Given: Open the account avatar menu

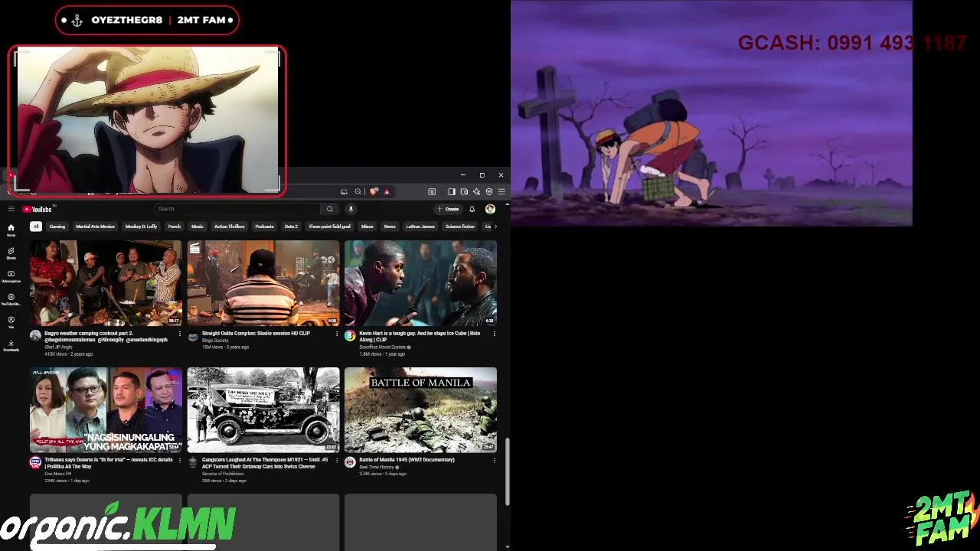Looking at the screenshot, I should (x=490, y=209).
